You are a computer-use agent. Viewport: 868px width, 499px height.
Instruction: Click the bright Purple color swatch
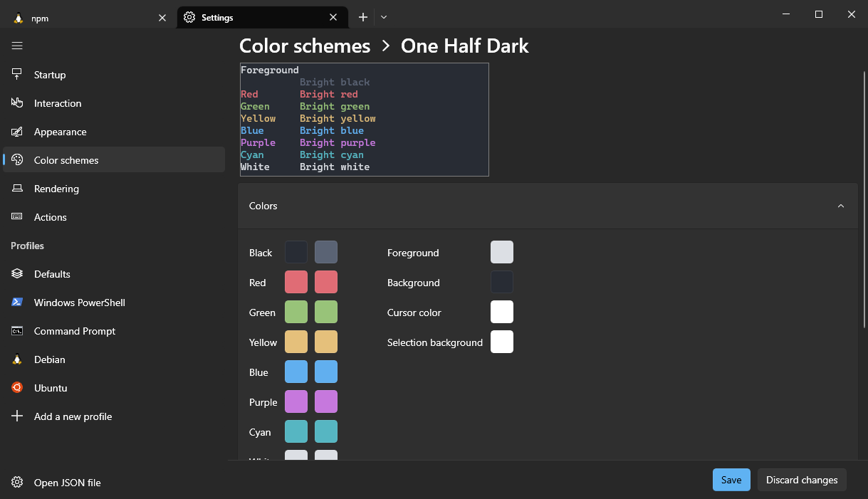326,401
